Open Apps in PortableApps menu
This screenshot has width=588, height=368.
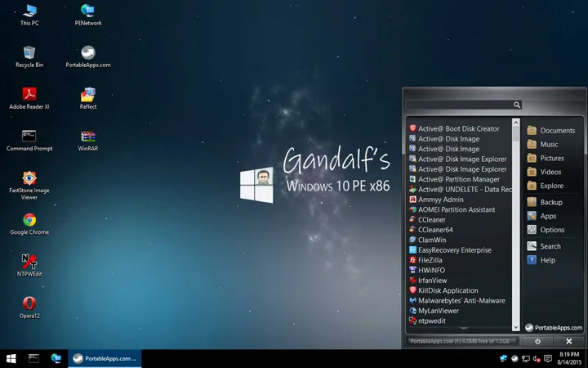(541, 216)
